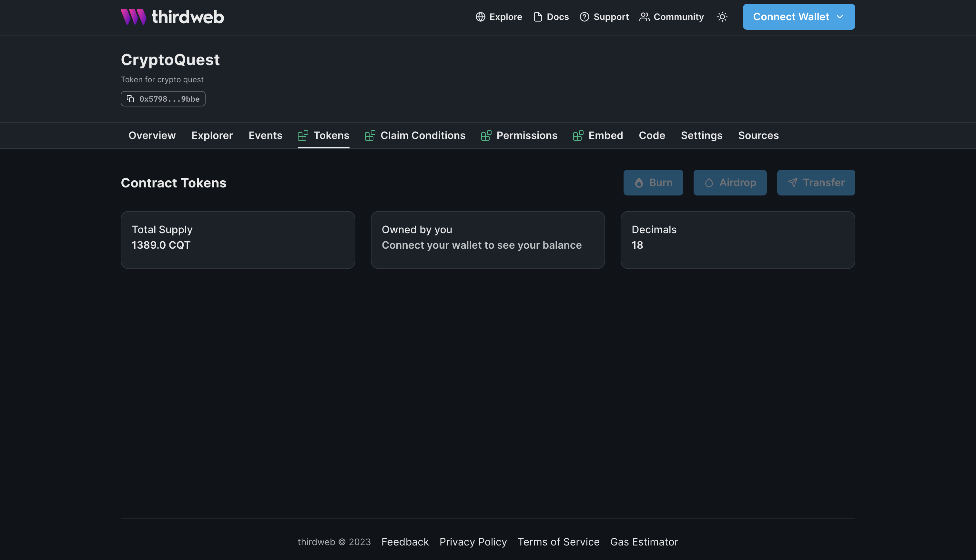Click the Gas Estimator footer link
The height and width of the screenshot is (560, 976).
[x=644, y=542]
